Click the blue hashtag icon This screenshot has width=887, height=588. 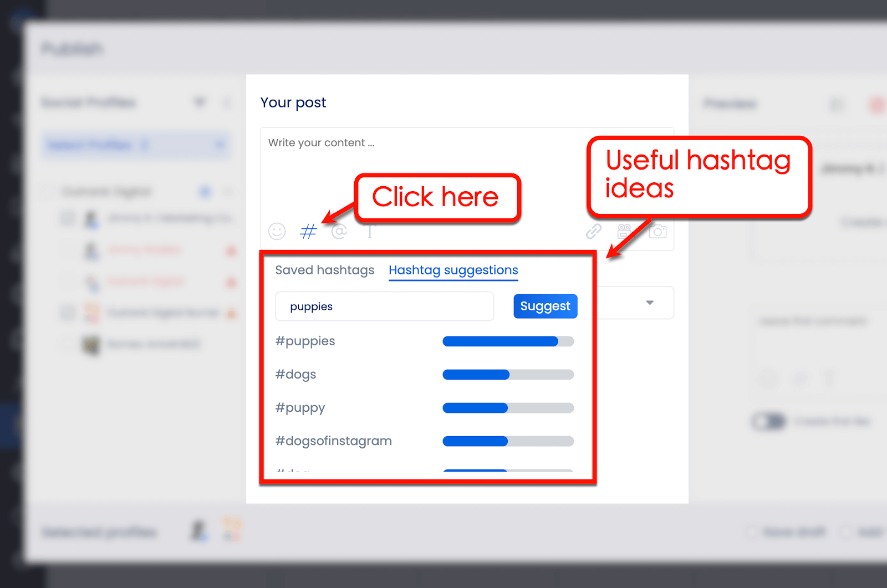[x=308, y=231]
